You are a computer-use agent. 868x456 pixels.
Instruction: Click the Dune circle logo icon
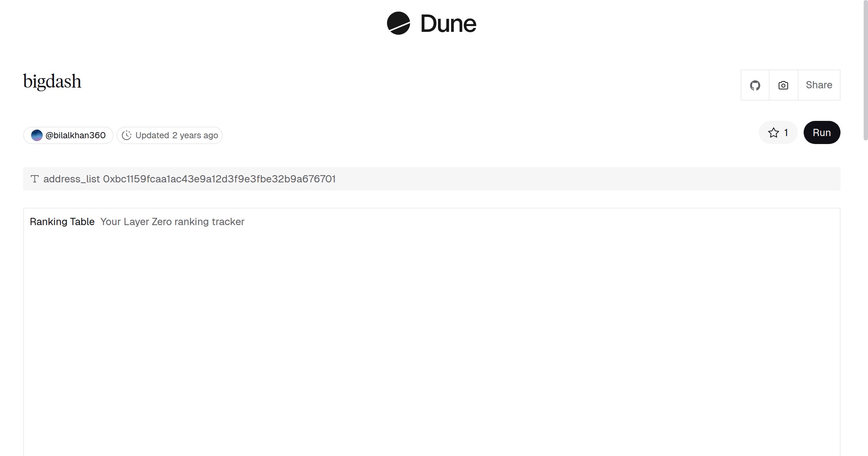[398, 23]
